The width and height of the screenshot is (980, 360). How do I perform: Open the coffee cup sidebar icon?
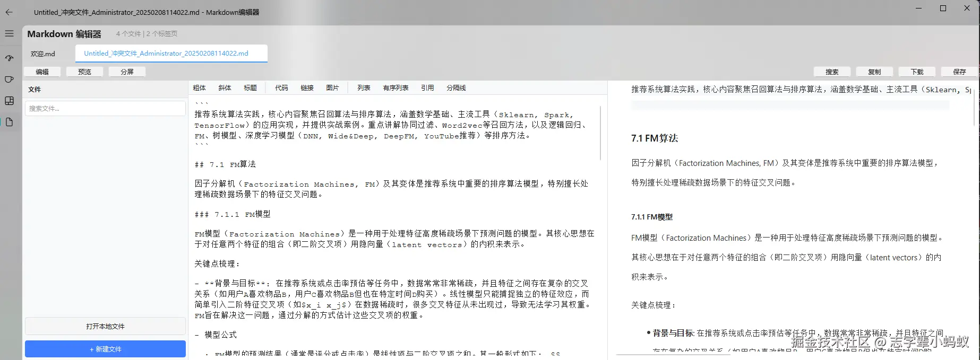coord(9,79)
